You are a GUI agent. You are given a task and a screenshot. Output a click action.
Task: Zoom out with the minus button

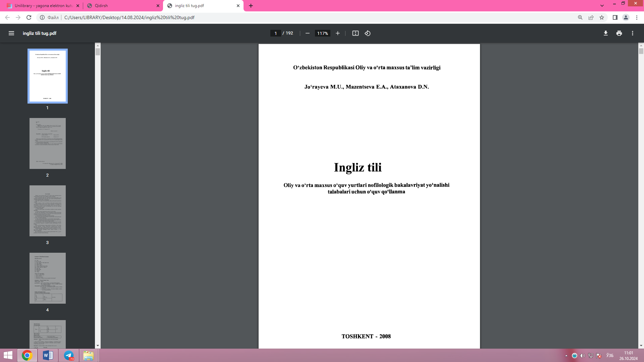(307, 33)
